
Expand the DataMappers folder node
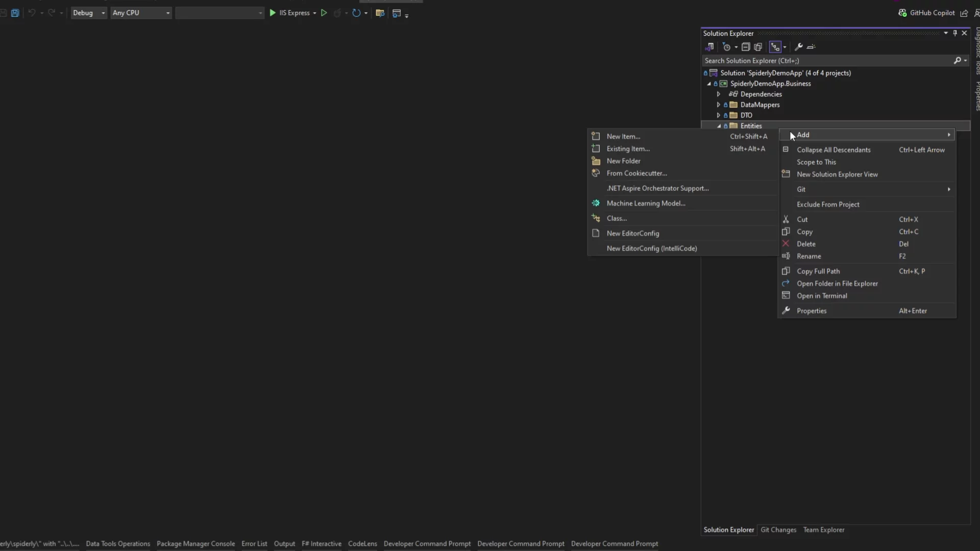tap(719, 105)
